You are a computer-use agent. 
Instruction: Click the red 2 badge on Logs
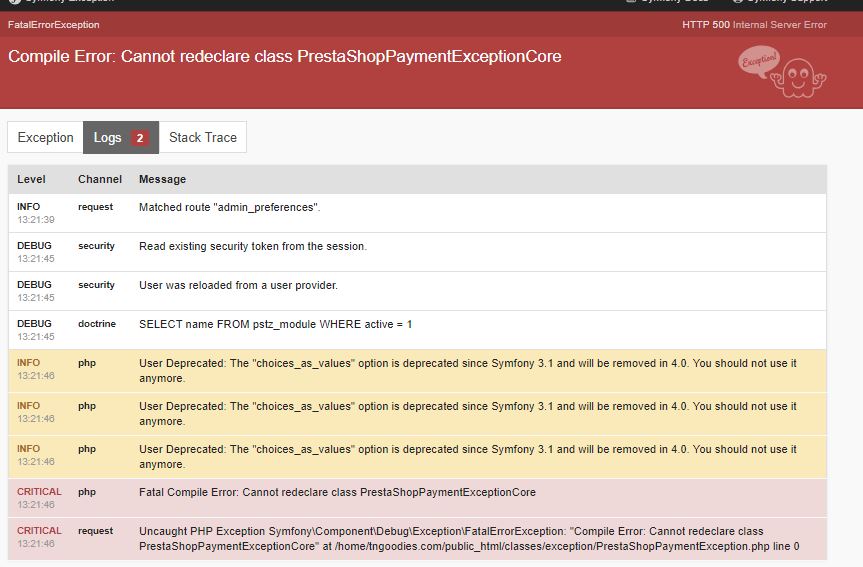[140, 138]
